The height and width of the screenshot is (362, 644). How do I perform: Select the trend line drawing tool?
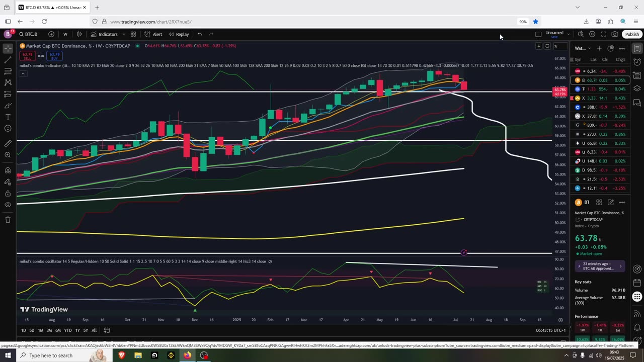[8, 60]
